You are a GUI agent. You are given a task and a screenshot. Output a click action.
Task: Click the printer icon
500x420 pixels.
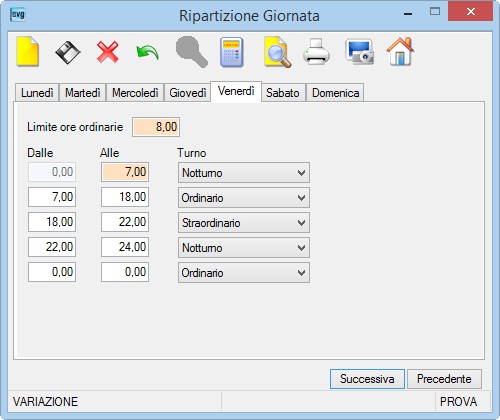click(x=316, y=52)
